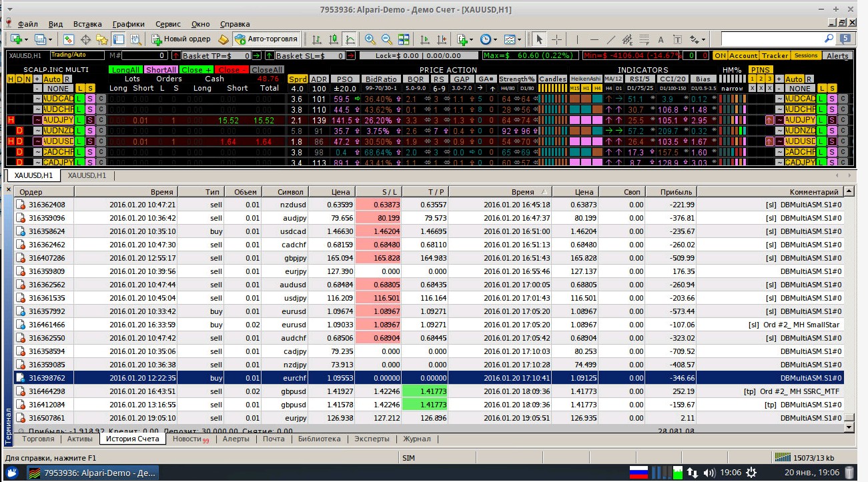Click the red Close - button
Image resolution: width=868 pixels, height=482 pixels.
(x=230, y=69)
